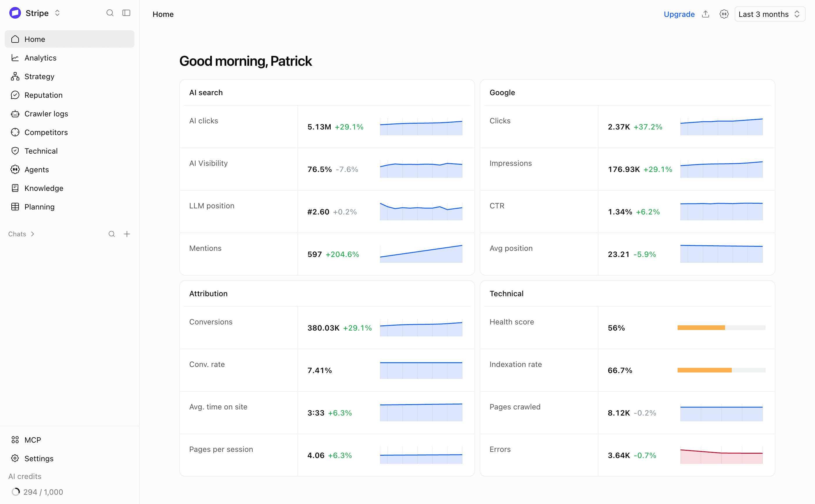Click the Upgrade link
The height and width of the screenshot is (504, 815).
pyautogui.click(x=679, y=14)
